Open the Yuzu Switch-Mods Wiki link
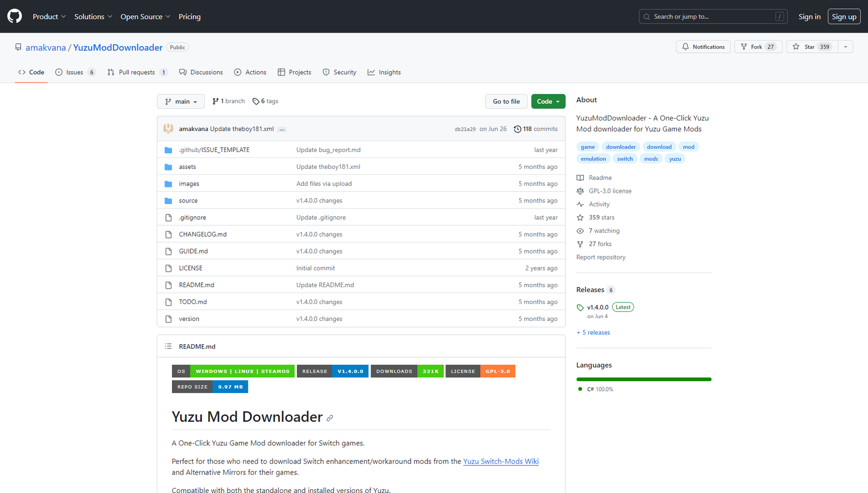Image resolution: width=868 pixels, height=493 pixels. tap(501, 462)
